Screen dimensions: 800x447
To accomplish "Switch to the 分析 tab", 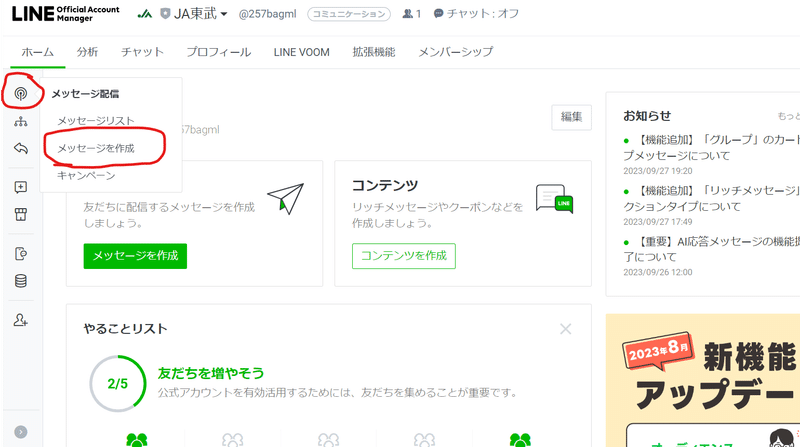I will 87,52.
